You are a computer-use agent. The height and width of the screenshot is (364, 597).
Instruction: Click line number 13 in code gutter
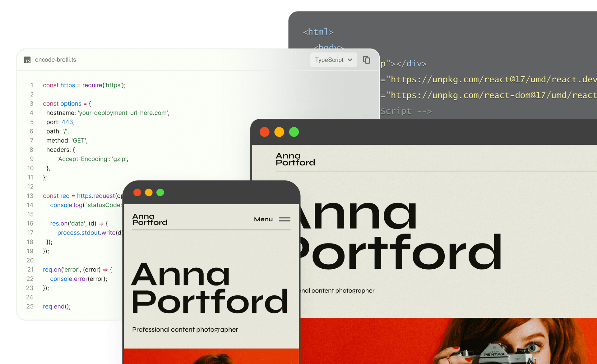(30, 196)
